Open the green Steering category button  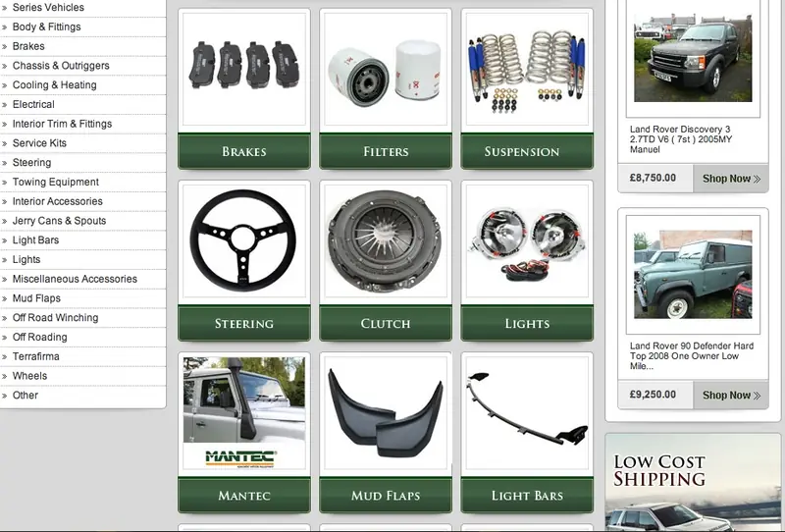[x=244, y=323]
